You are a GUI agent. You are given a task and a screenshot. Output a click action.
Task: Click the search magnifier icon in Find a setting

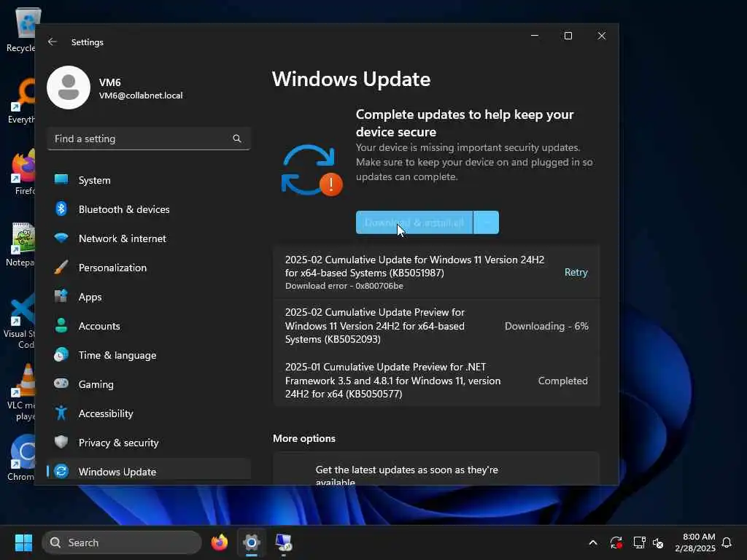click(x=237, y=139)
